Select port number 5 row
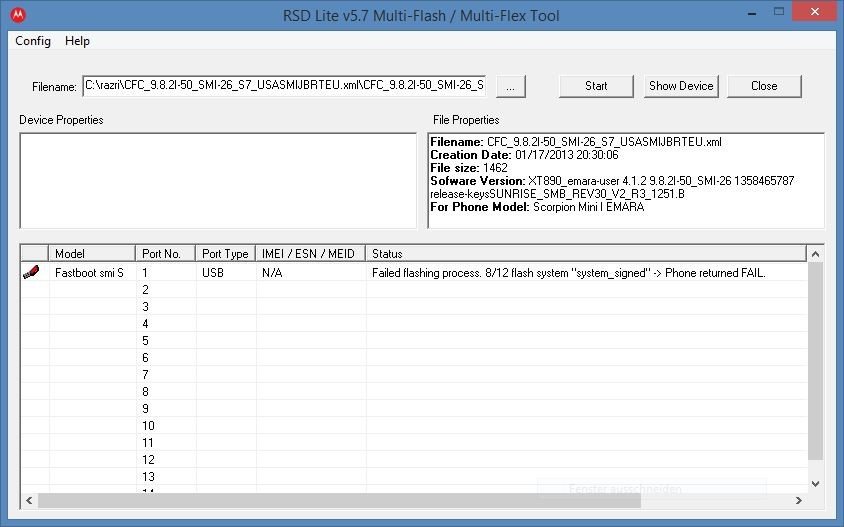 413,341
